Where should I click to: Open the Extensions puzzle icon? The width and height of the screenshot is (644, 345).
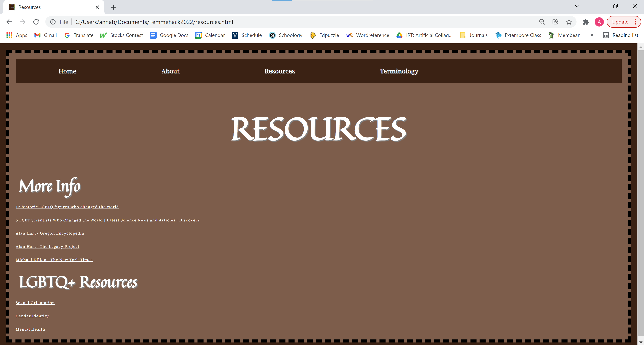[x=585, y=22]
